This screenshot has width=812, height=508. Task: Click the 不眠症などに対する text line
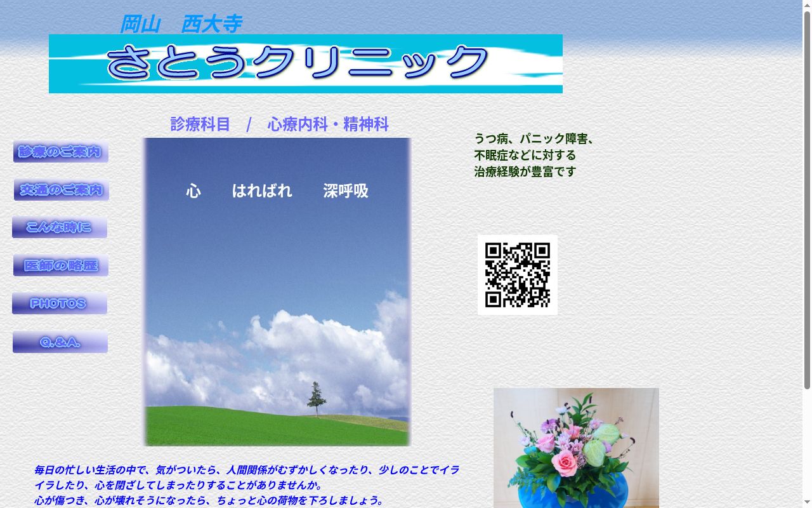pyautogui.click(x=525, y=155)
